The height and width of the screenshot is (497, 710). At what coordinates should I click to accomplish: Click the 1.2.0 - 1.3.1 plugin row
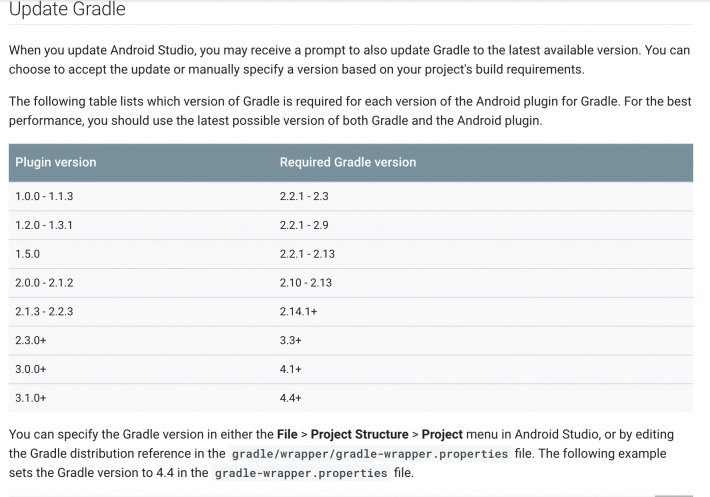[x=44, y=225]
